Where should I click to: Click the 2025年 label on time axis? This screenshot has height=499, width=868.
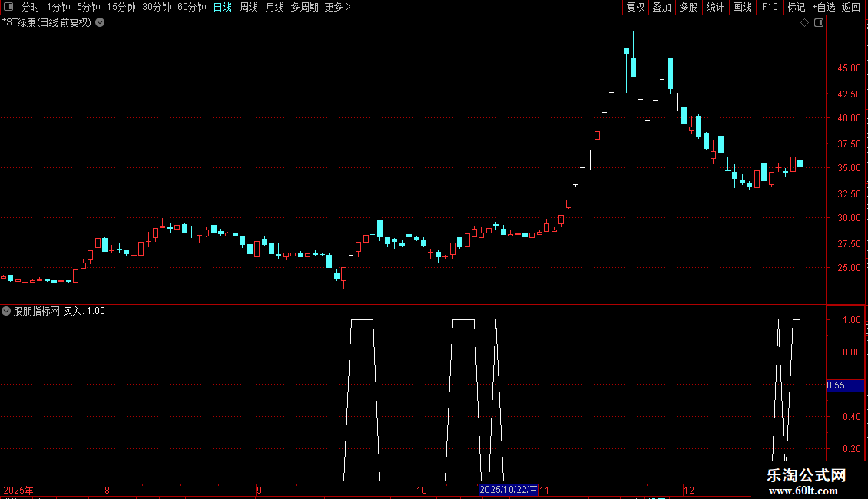[x=18, y=490]
